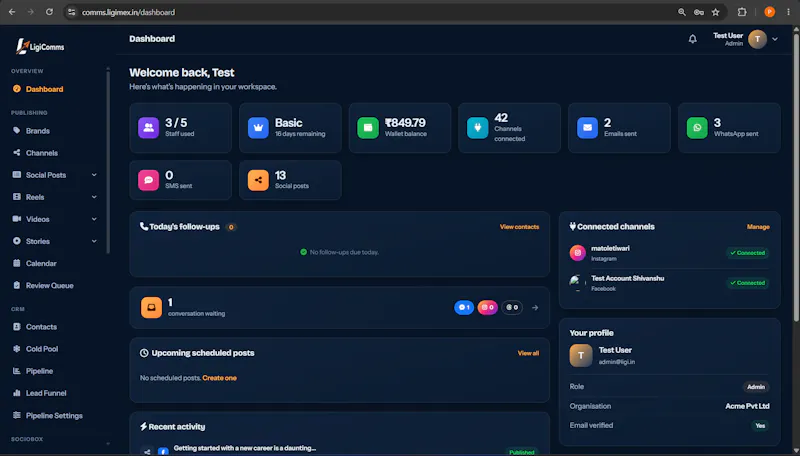Click the conversation waiting inbox icon
Screen dimensions: 800x456
[151, 307]
